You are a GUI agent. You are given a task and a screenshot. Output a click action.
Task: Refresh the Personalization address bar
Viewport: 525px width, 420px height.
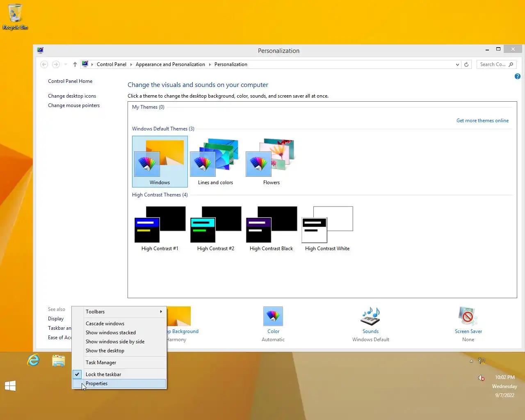(x=466, y=64)
